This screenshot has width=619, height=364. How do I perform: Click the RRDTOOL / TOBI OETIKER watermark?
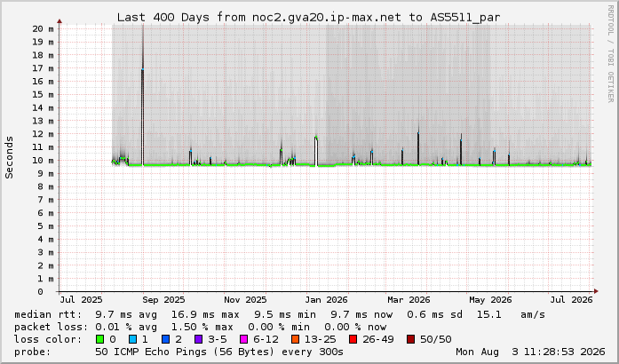(610, 54)
